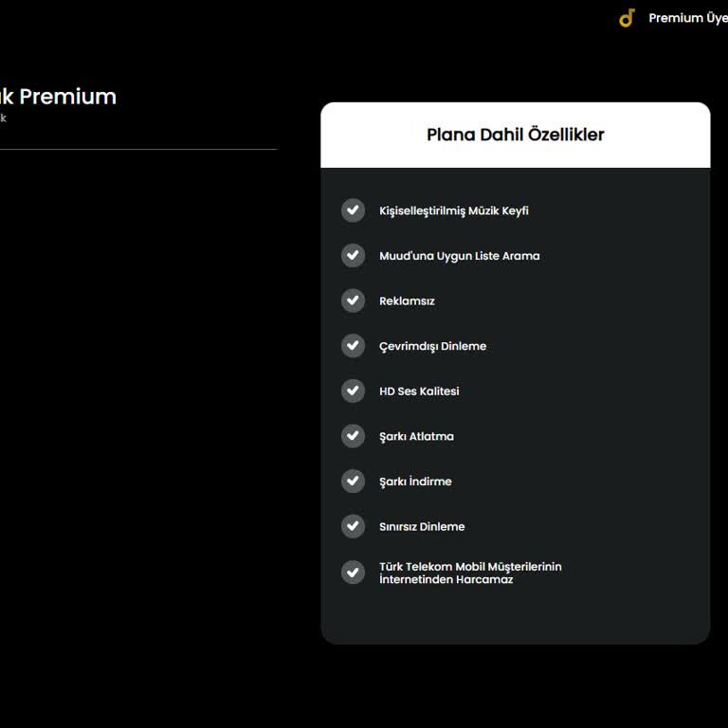Image resolution: width=728 pixels, height=728 pixels.
Task: Select the Plana Dahil Özellikler header
Action: tap(516, 135)
